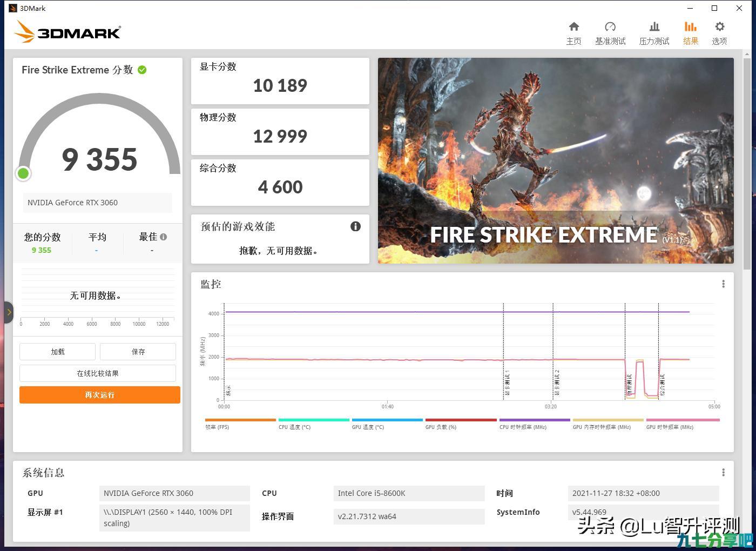Image resolution: width=756 pixels, height=551 pixels.
Task: Switch to 基准测试 benchmarks tab
Action: [x=610, y=33]
